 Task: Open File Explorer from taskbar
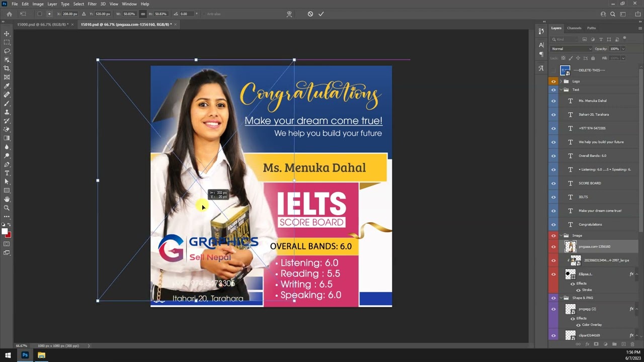tap(41, 355)
